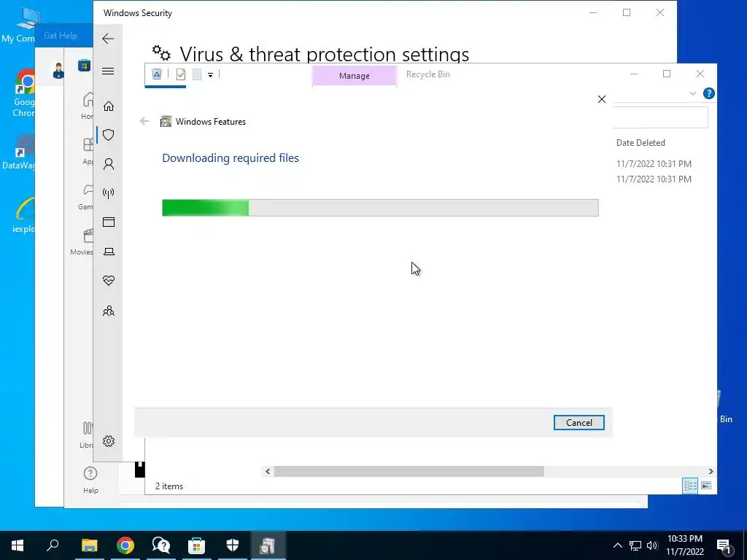Screen dimensions: 747x560
Task: Open Recycle Bin window Help question mark
Action: point(708,93)
